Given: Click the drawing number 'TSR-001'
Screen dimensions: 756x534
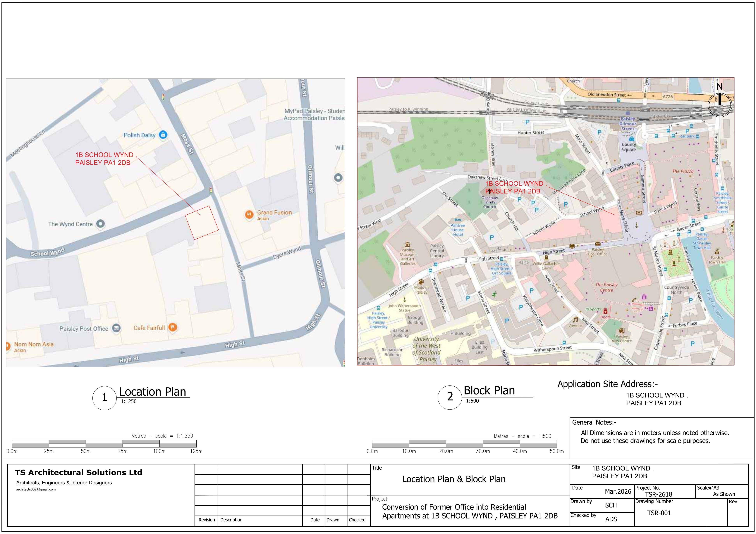Looking at the screenshot, I should coord(659,513).
